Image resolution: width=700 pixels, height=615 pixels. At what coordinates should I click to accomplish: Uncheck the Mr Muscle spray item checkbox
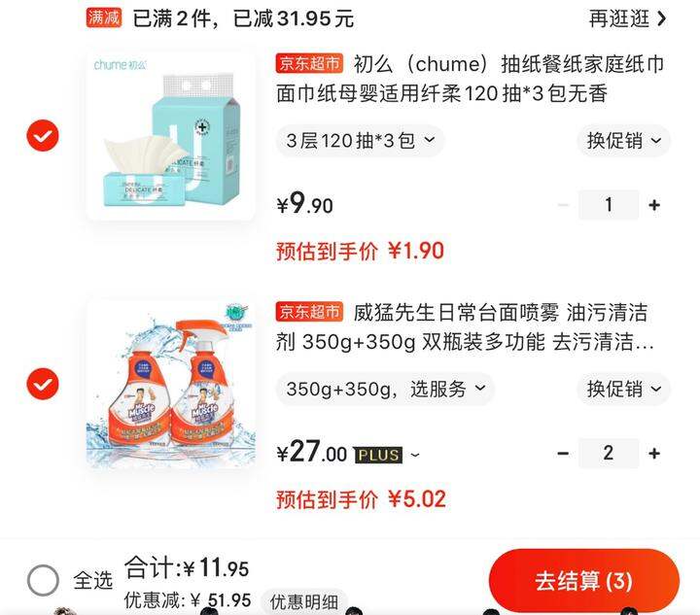[x=43, y=384]
